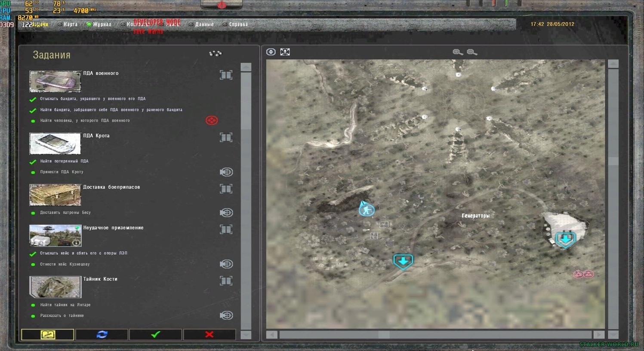Click the Генераторы map label
The height and width of the screenshot is (351, 644).
pos(476,216)
